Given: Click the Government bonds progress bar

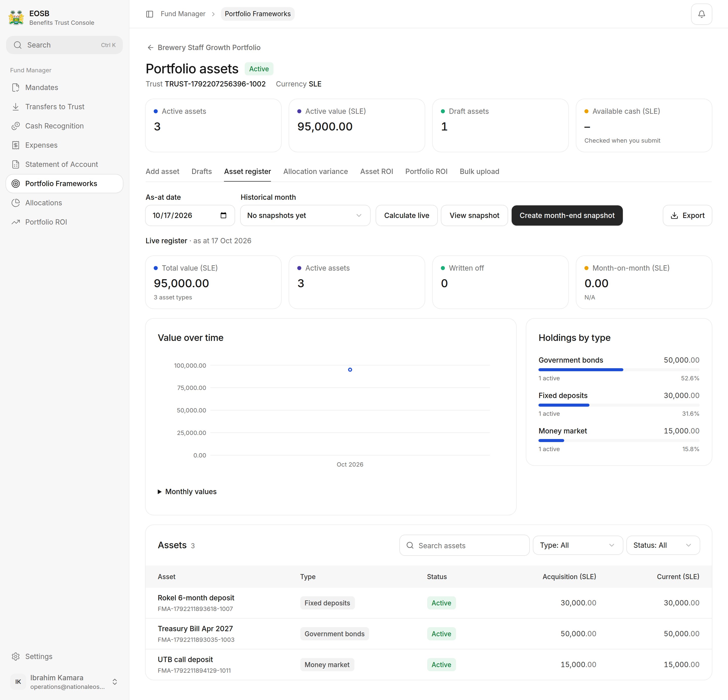Looking at the screenshot, I should 619,370.
